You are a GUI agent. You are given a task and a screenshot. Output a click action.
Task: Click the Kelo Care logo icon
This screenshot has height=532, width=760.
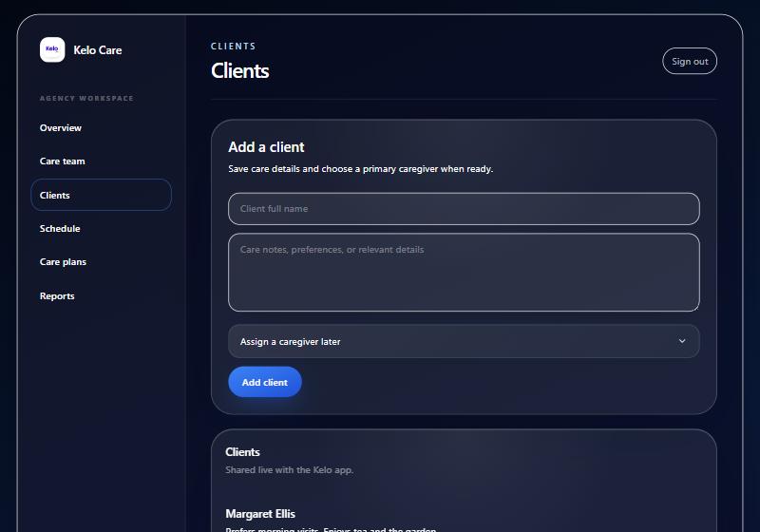52,50
